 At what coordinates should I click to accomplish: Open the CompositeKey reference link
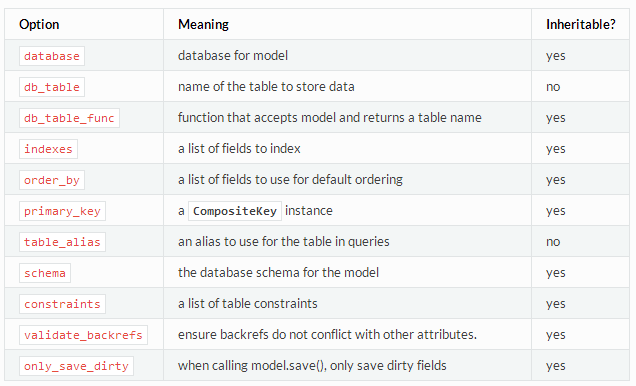[x=235, y=211]
